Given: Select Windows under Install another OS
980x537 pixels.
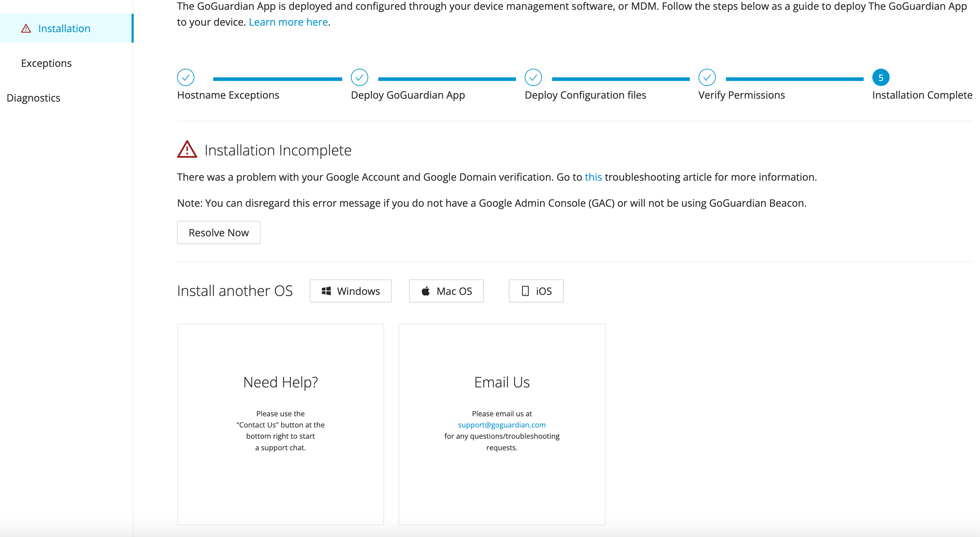Looking at the screenshot, I should (351, 291).
